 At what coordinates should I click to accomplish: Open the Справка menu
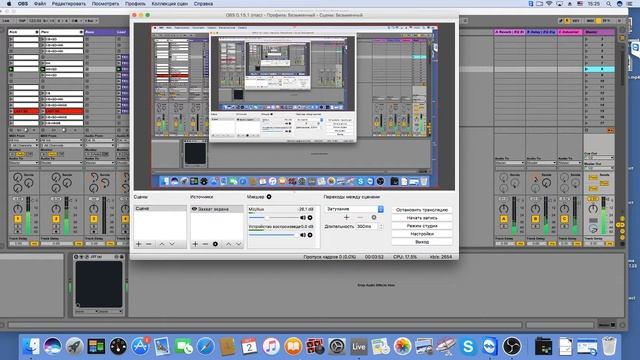(x=203, y=4)
